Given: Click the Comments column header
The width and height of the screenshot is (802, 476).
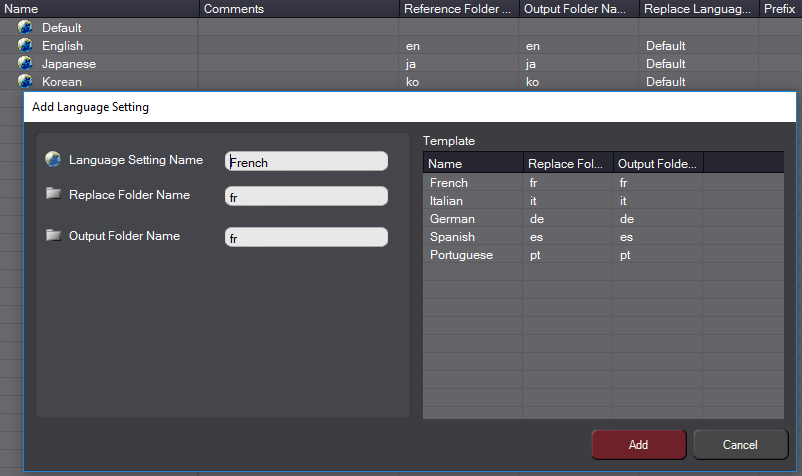Looking at the screenshot, I should point(299,9).
